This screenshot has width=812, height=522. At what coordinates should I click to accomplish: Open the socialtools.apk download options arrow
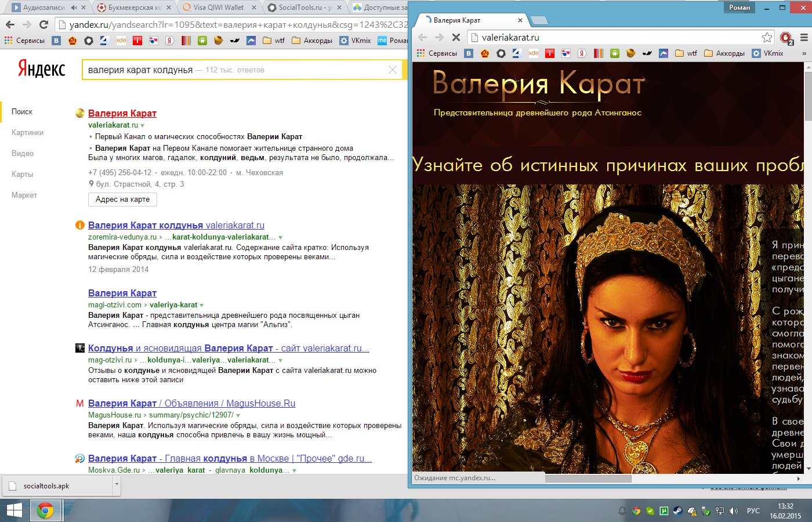coord(117,486)
